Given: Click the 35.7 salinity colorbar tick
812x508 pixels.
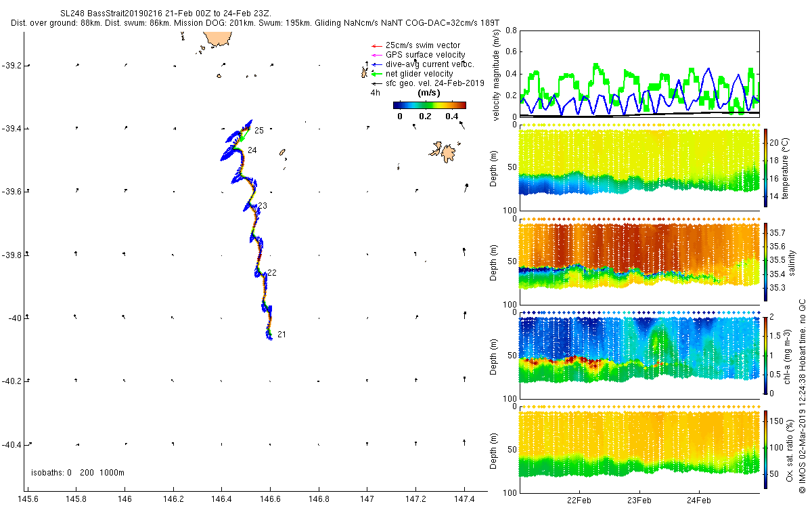Looking at the screenshot, I should (x=778, y=232).
